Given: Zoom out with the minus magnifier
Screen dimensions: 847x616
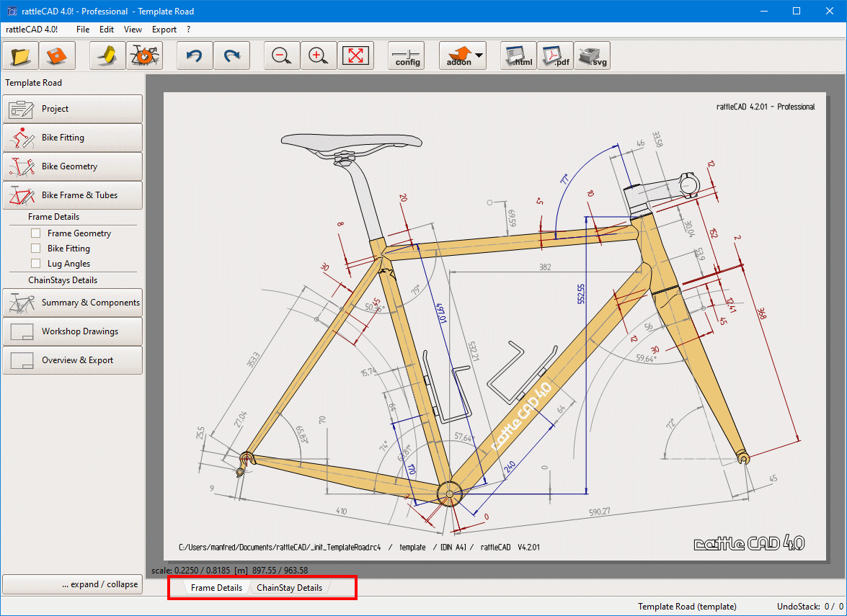Looking at the screenshot, I should (x=282, y=55).
